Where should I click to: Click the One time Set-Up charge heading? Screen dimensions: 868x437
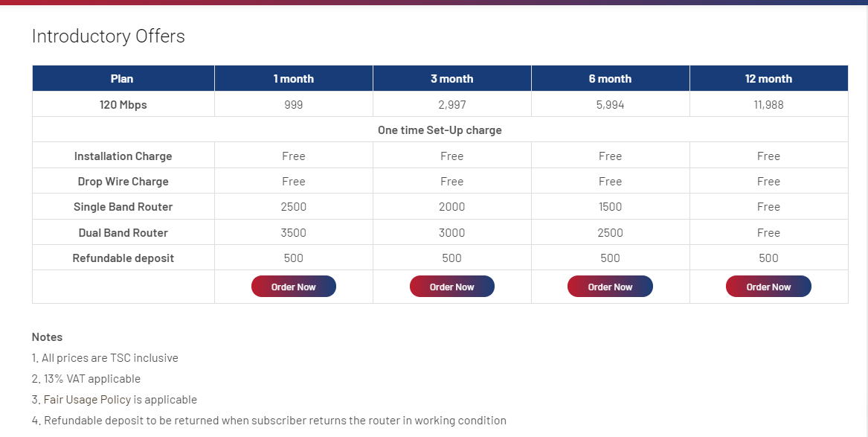click(440, 130)
